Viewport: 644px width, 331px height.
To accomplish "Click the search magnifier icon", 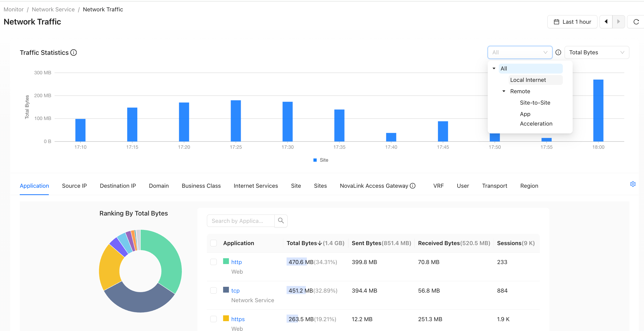I will point(281,221).
